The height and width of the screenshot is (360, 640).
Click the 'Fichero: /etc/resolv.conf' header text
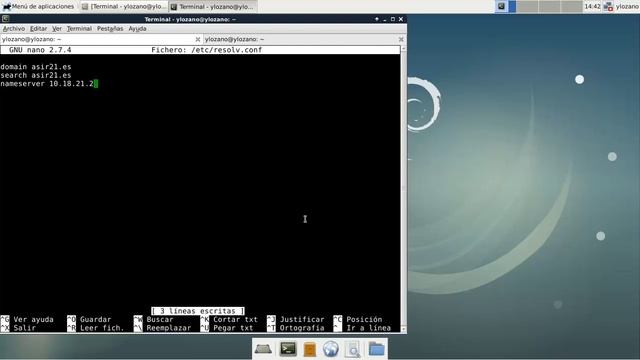[207, 50]
